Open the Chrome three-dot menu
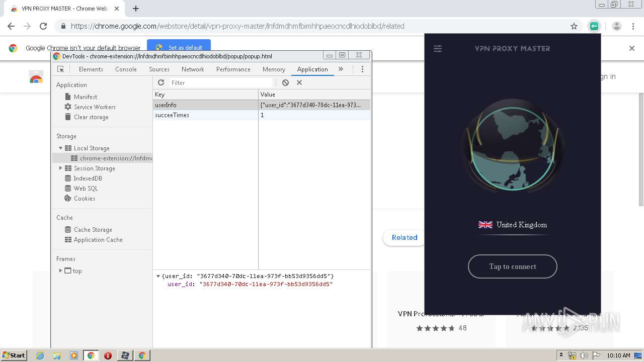Viewport: 644px width, 362px height. [x=633, y=26]
